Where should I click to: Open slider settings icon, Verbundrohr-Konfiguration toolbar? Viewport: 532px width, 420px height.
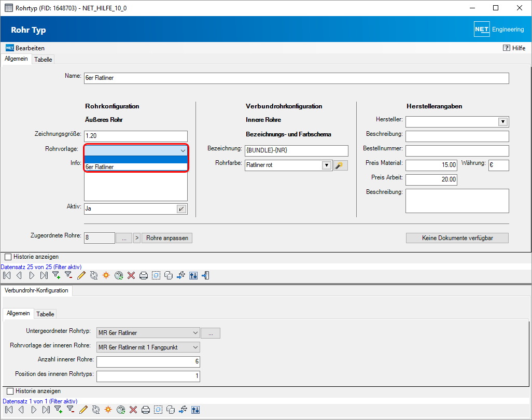coord(195,410)
